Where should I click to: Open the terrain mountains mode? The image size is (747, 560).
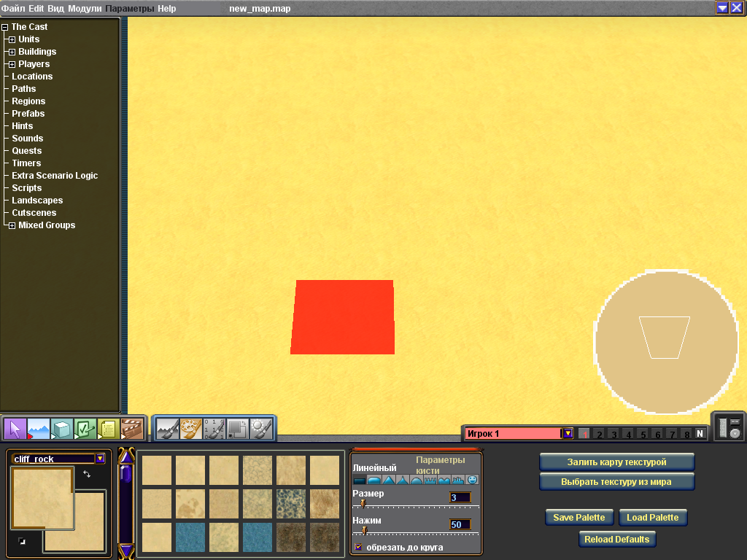tap(39, 429)
